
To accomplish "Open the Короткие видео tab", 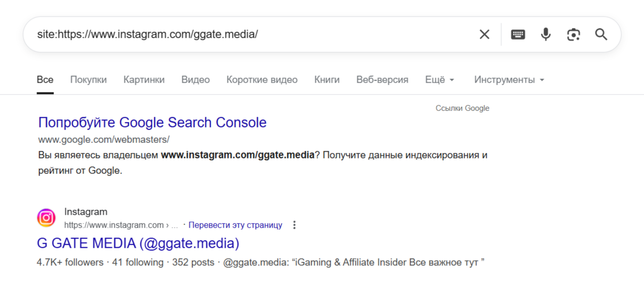I will (262, 80).
